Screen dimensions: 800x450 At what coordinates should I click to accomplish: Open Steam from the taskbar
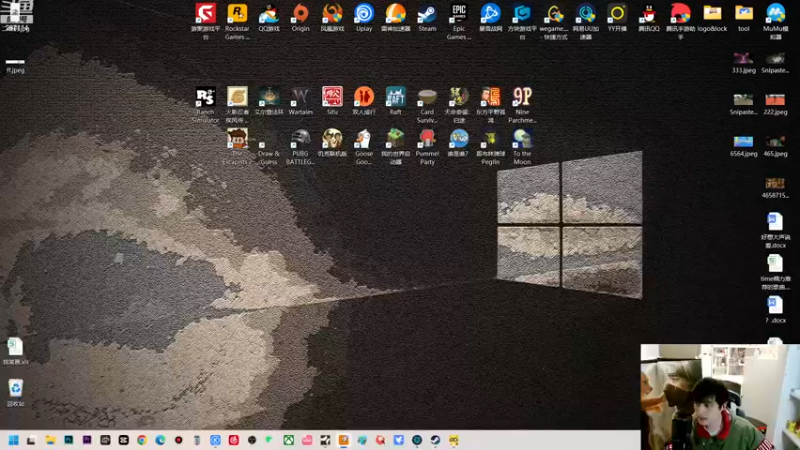coord(435,440)
